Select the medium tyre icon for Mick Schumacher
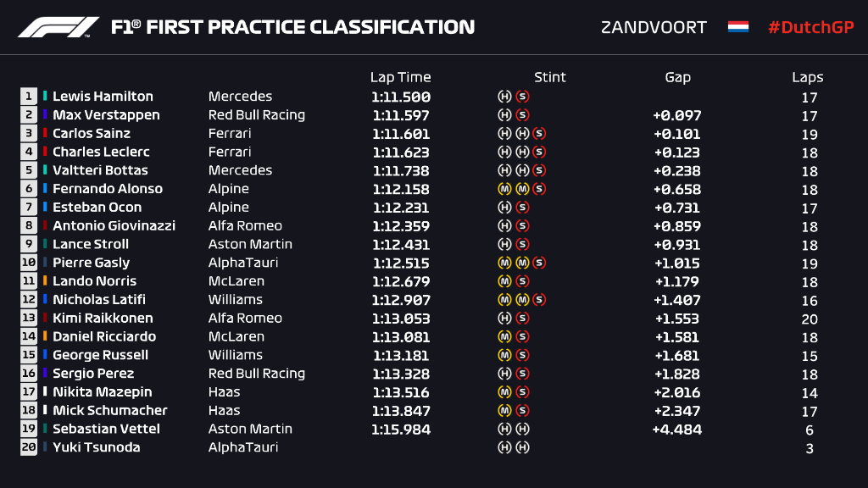868x488 pixels. click(504, 411)
